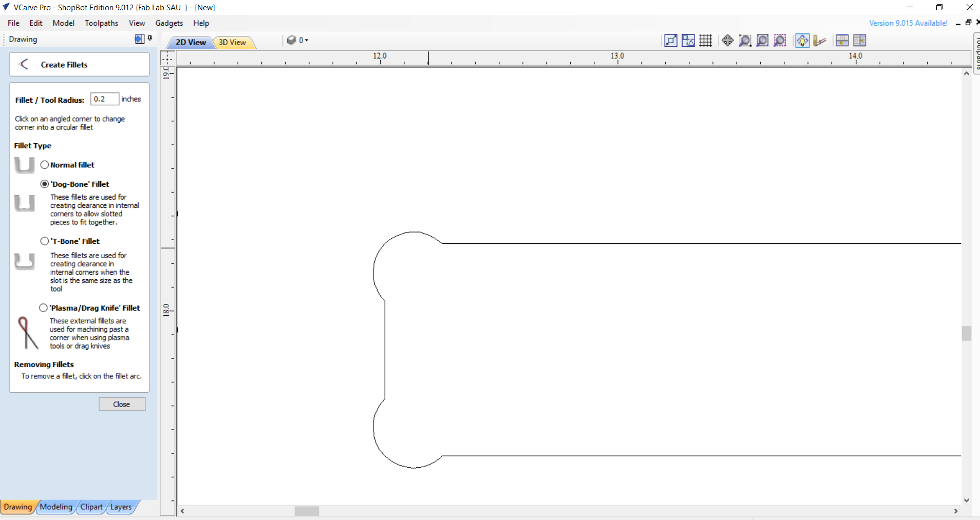Switch to the Layers tab
The width and height of the screenshot is (980, 520).
(121, 507)
